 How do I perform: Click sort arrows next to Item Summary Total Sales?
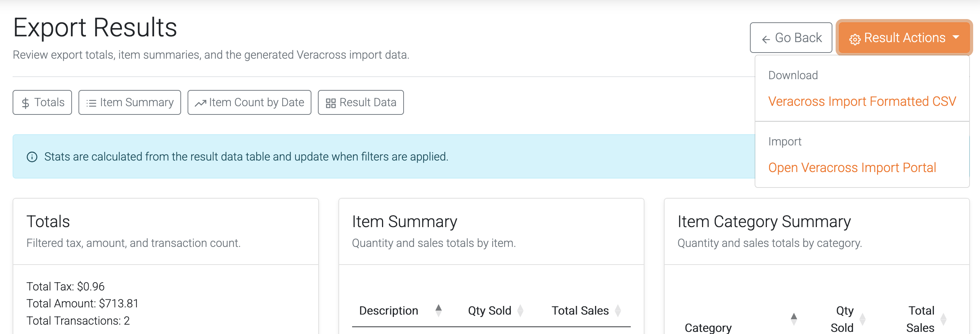[x=618, y=310]
